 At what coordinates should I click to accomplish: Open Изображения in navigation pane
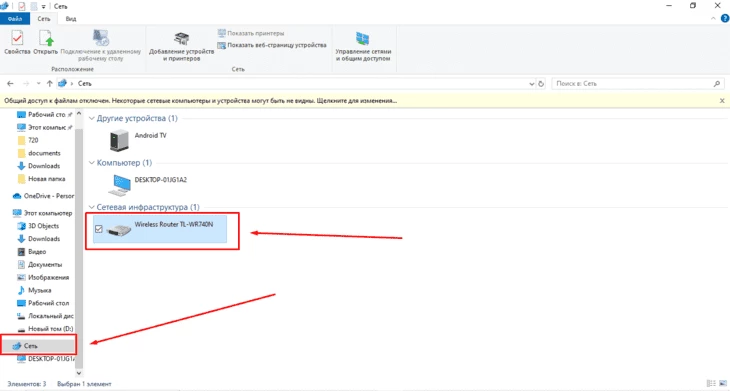pos(43,277)
